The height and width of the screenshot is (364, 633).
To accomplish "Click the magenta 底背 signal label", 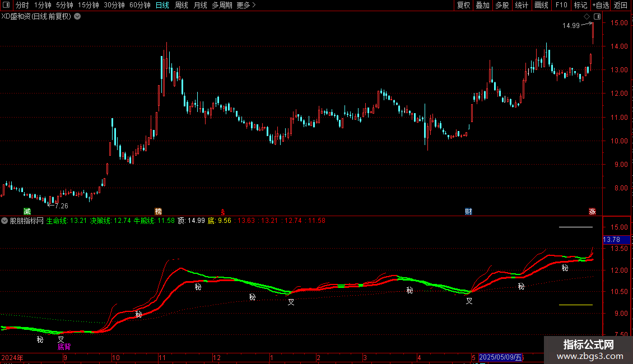I will pos(64,347).
